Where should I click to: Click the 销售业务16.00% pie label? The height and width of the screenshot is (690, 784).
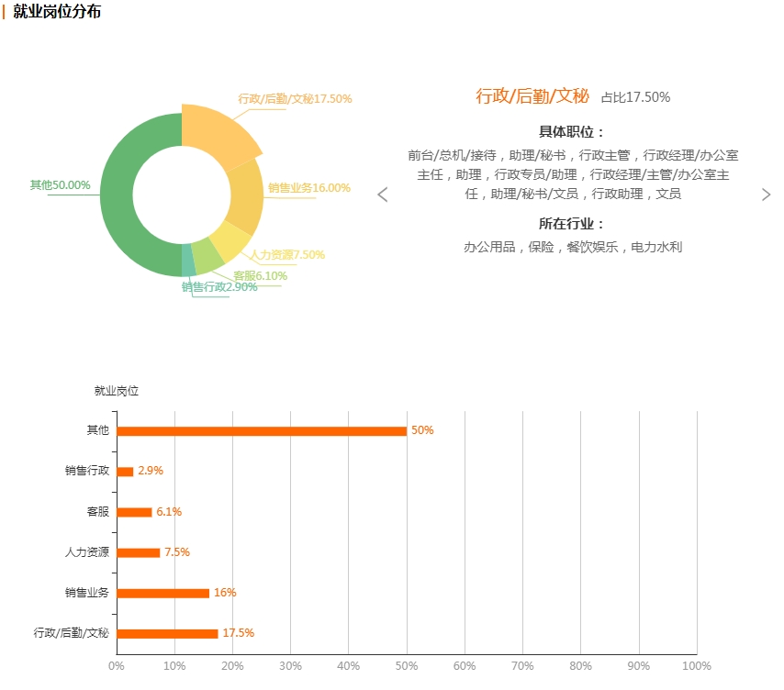click(309, 188)
